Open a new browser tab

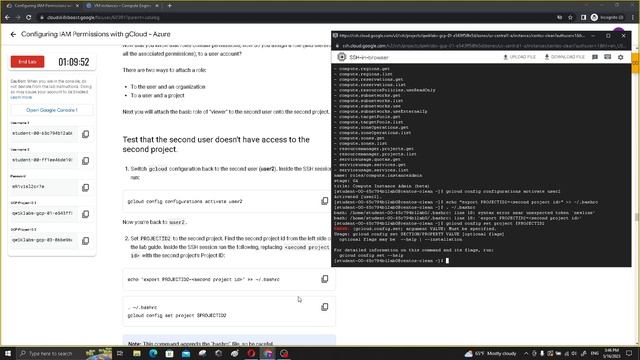coord(169,6)
